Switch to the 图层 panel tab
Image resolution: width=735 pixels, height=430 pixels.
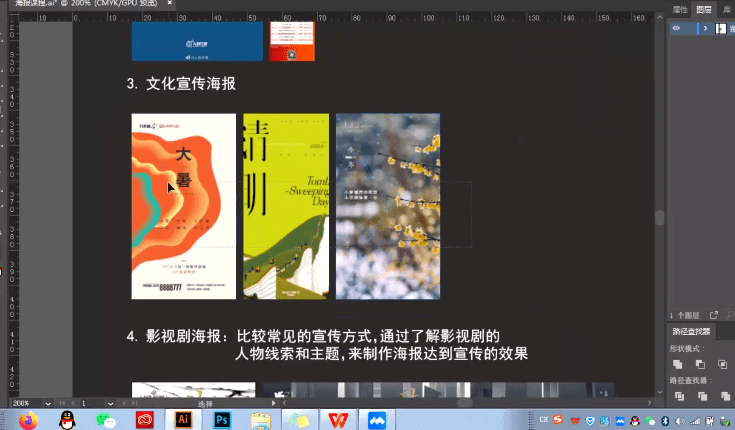pos(704,8)
